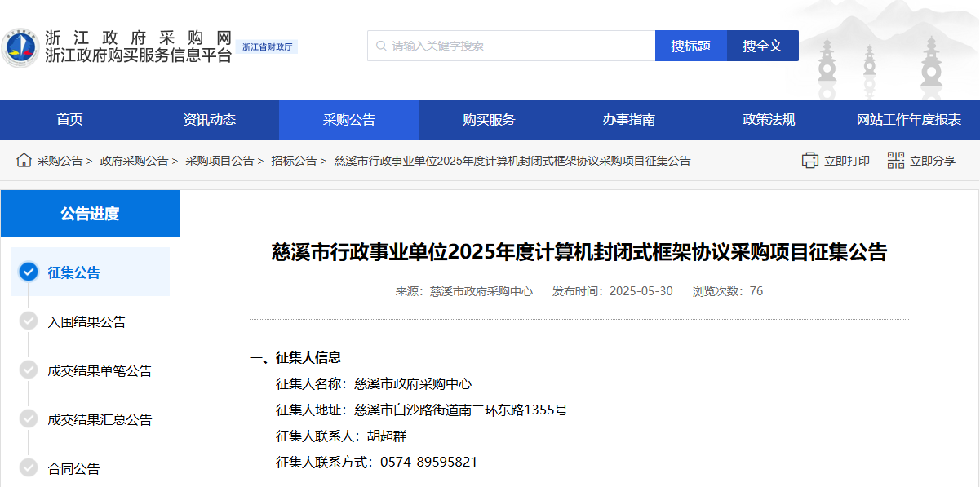This screenshot has height=487, width=980.
Task: Follow the 政府采购公告 breadcrumb link
Action: tap(134, 161)
